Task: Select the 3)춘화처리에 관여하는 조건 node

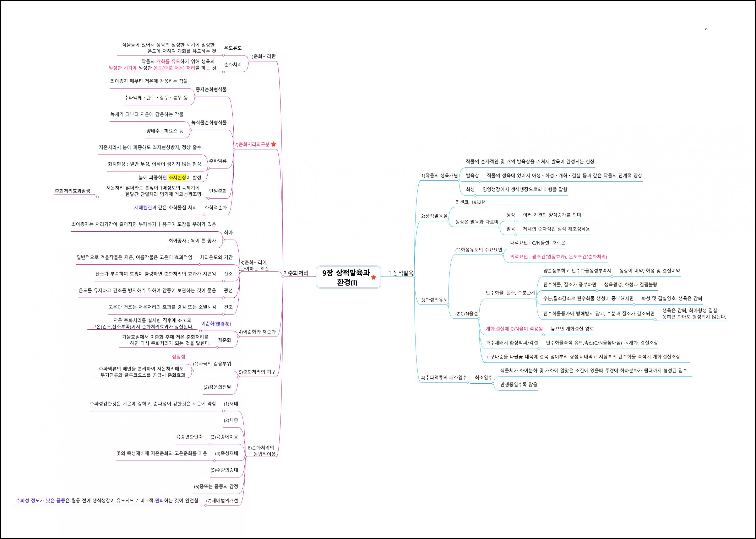Action: [254, 266]
